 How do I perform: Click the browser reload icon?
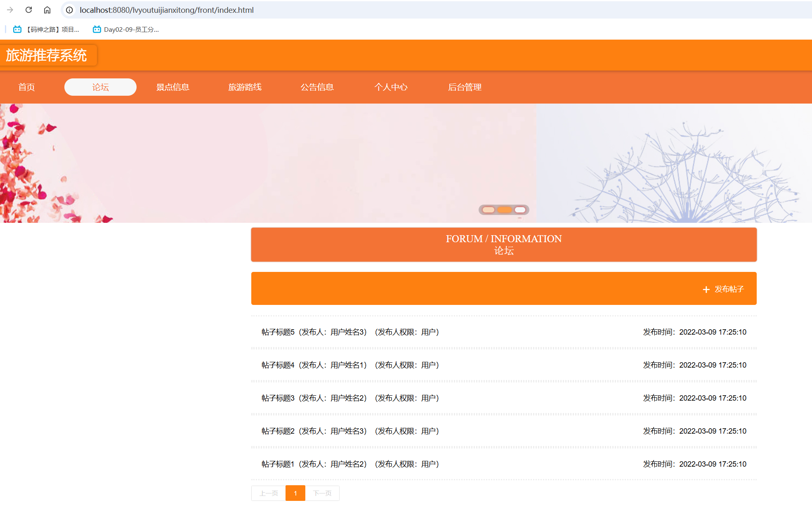(28, 10)
